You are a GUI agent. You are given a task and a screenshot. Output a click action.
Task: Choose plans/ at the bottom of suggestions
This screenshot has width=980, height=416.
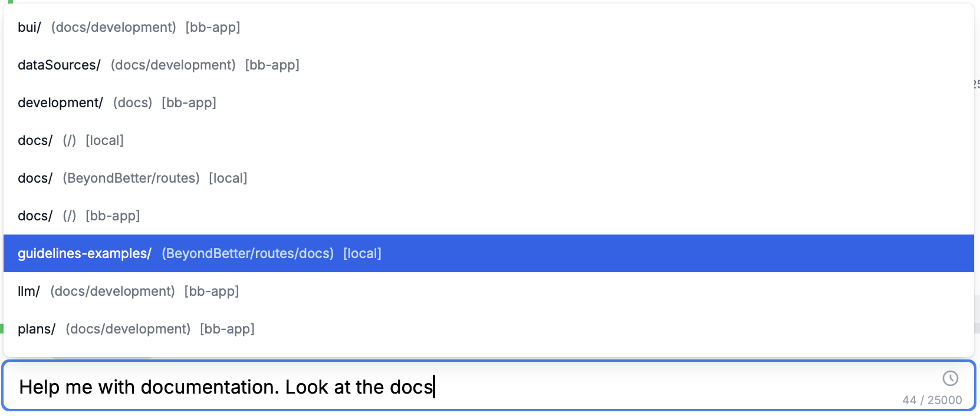pos(36,329)
